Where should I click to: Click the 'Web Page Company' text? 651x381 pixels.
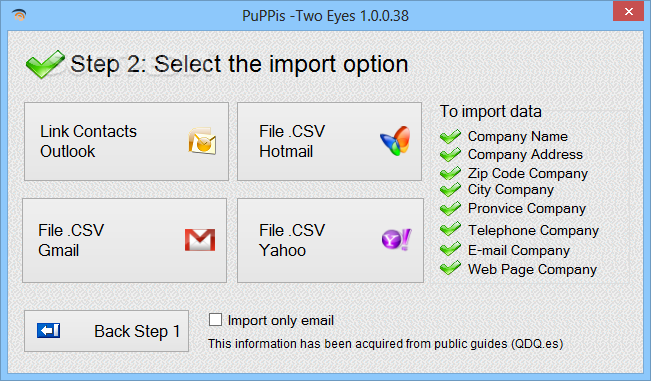(x=532, y=270)
